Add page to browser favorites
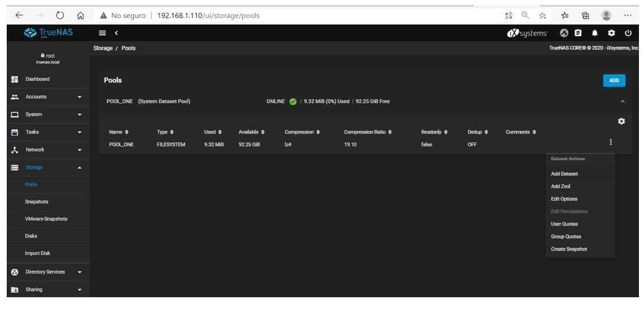644x318 pixels. pos(543,16)
